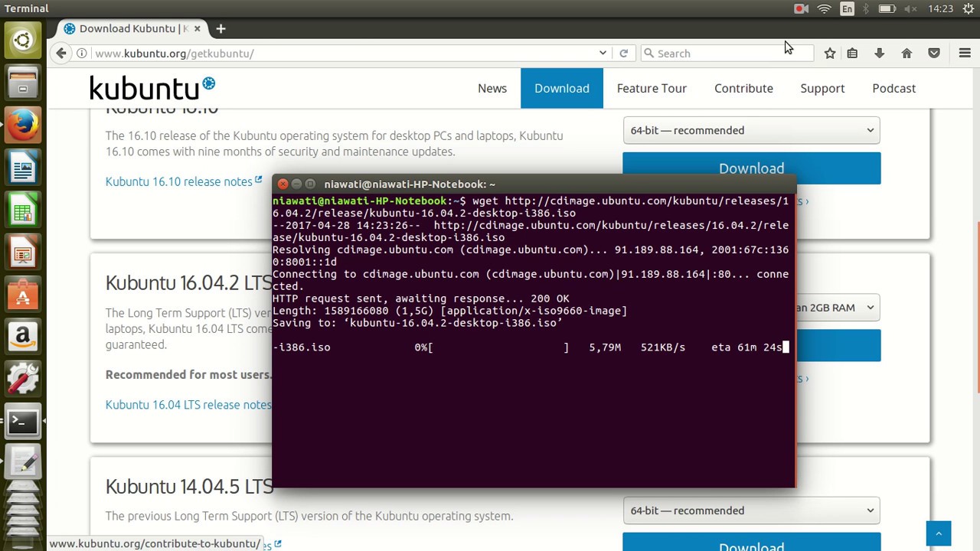Close the terminal window
Screen dimensions: 980x551
click(x=283, y=184)
